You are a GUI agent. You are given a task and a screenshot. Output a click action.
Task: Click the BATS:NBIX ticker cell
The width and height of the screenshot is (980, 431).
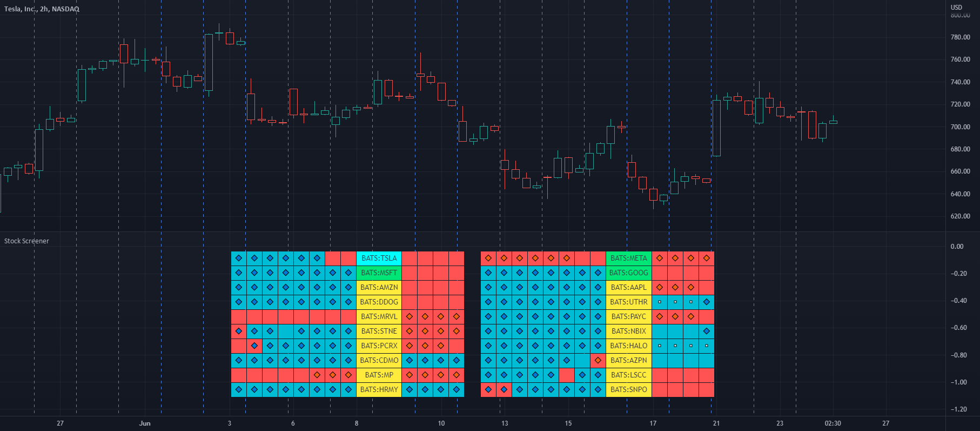[x=629, y=331]
